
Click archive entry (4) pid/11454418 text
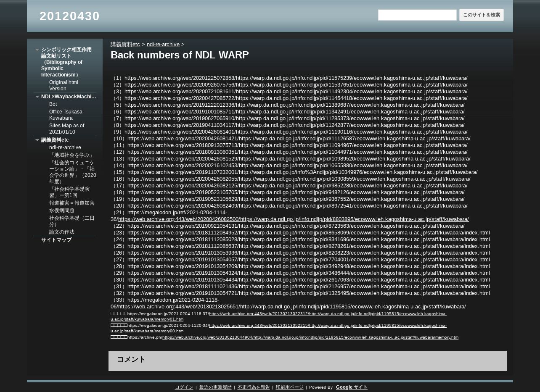point(289,98)
